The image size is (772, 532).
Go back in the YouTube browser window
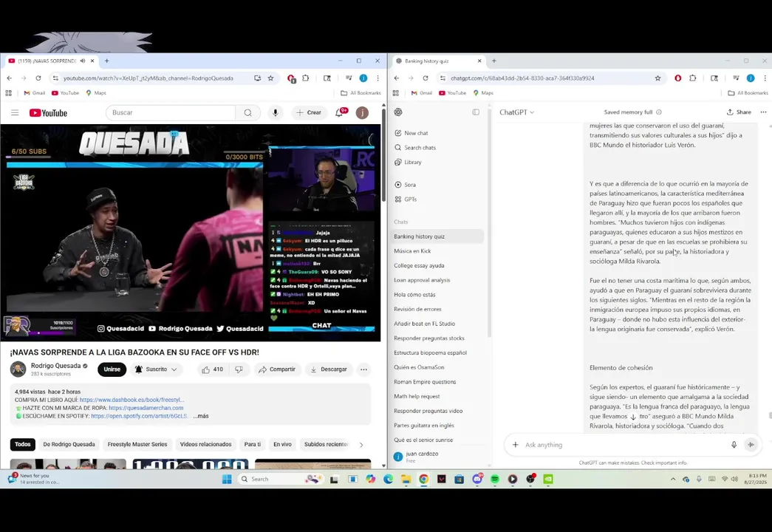pyautogui.click(x=10, y=78)
